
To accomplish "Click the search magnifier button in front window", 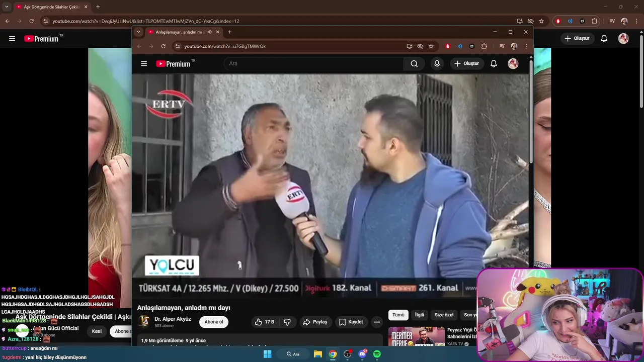I will tap(414, 64).
